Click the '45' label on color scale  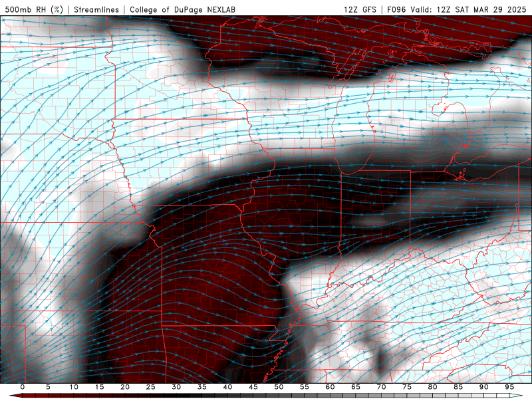coord(253,387)
